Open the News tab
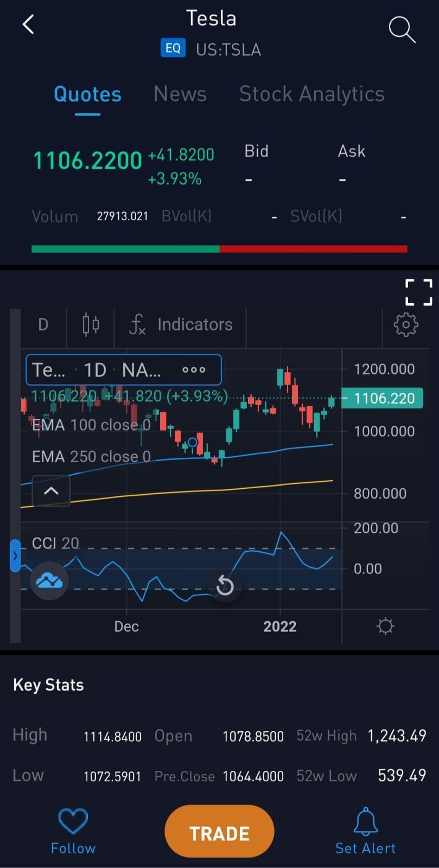 click(x=180, y=94)
